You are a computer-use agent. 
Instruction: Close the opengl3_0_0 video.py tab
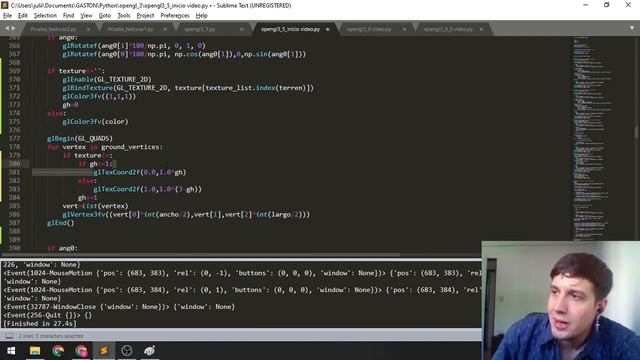(481, 29)
